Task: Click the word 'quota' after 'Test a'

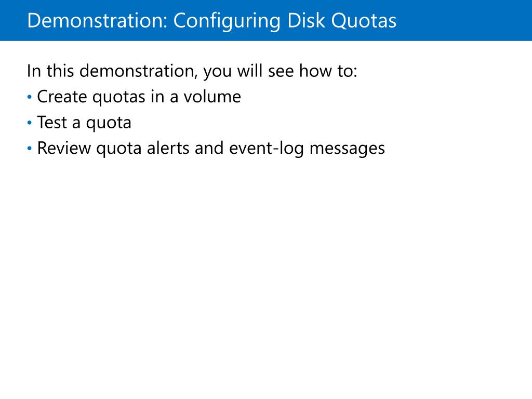Action: pyautogui.click(x=109, y=124)
